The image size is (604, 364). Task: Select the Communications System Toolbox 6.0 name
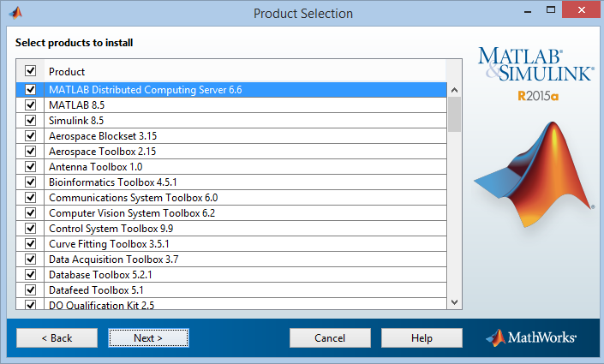pyautogui.click(x=134, y=198)
